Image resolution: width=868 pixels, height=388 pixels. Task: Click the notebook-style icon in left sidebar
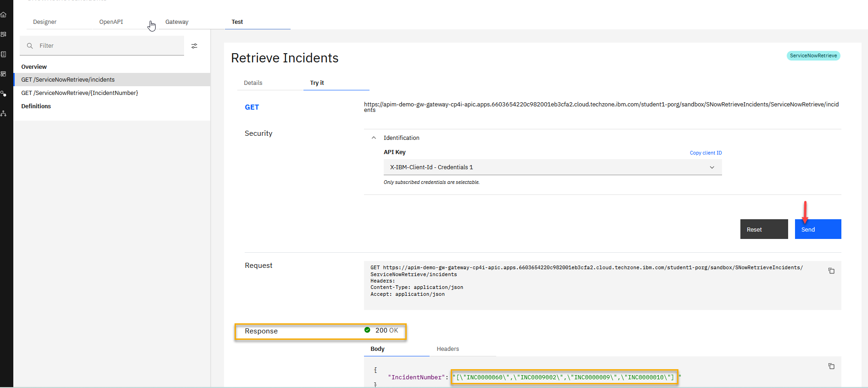tap(4, 54)
